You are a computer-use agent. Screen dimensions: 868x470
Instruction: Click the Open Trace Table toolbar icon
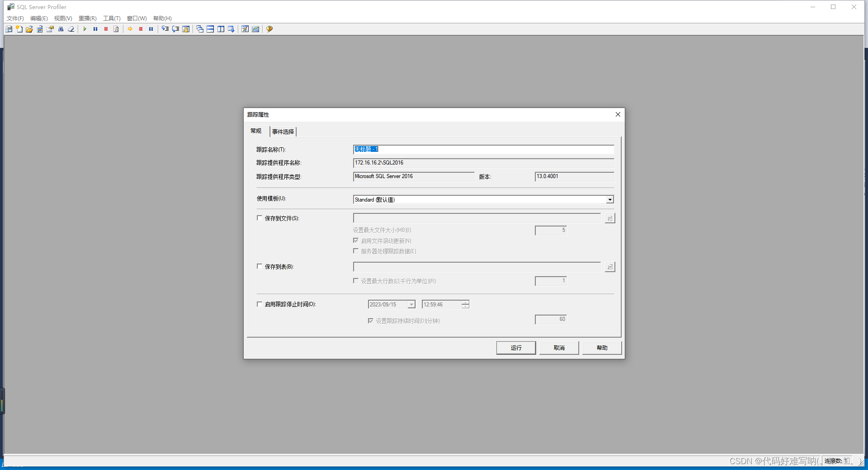(x=40, y=29)
